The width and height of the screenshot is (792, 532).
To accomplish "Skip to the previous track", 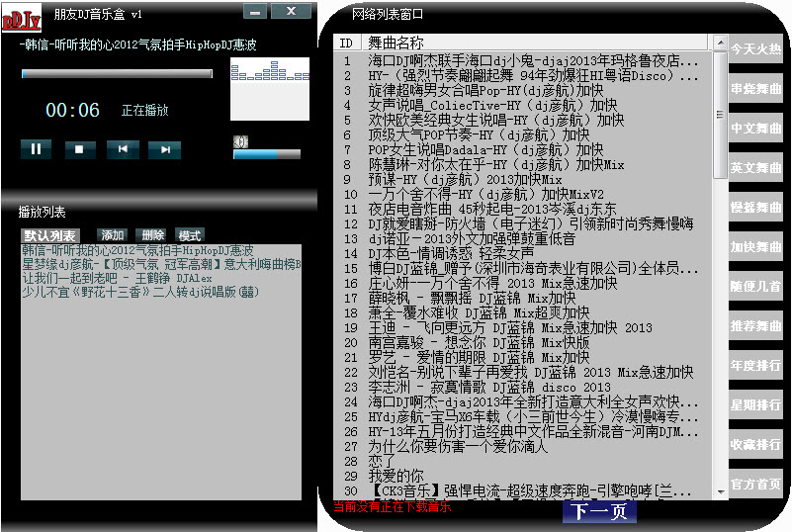I will click(123, 149).
